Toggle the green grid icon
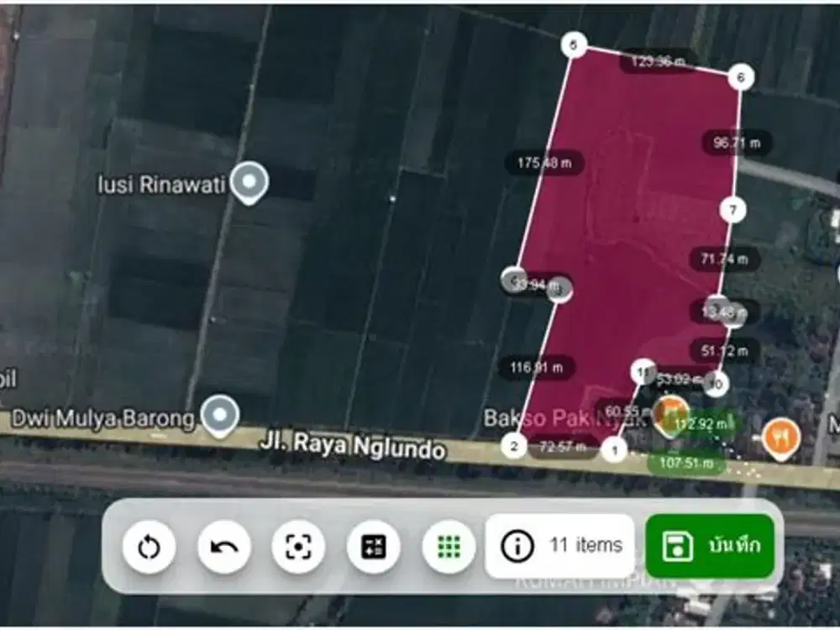The image size is (840, 630). [x=449, y=547]
